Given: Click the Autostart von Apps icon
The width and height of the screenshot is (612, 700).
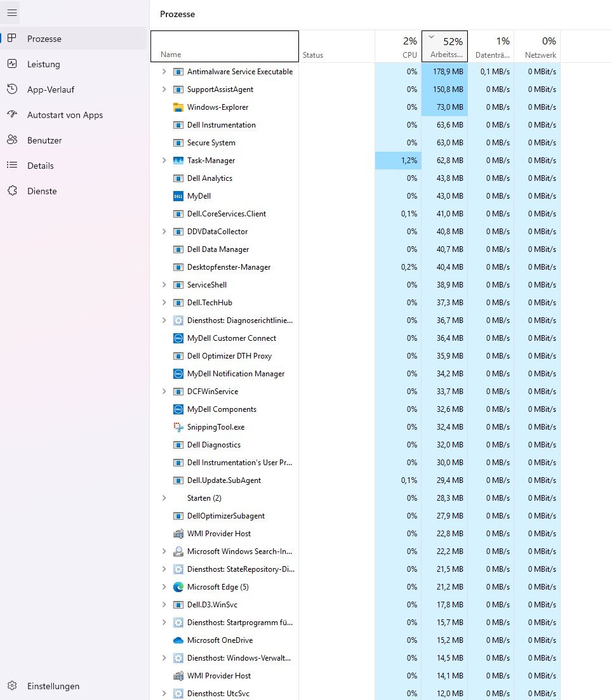Looking at the screenshot, I should point(12,115).
